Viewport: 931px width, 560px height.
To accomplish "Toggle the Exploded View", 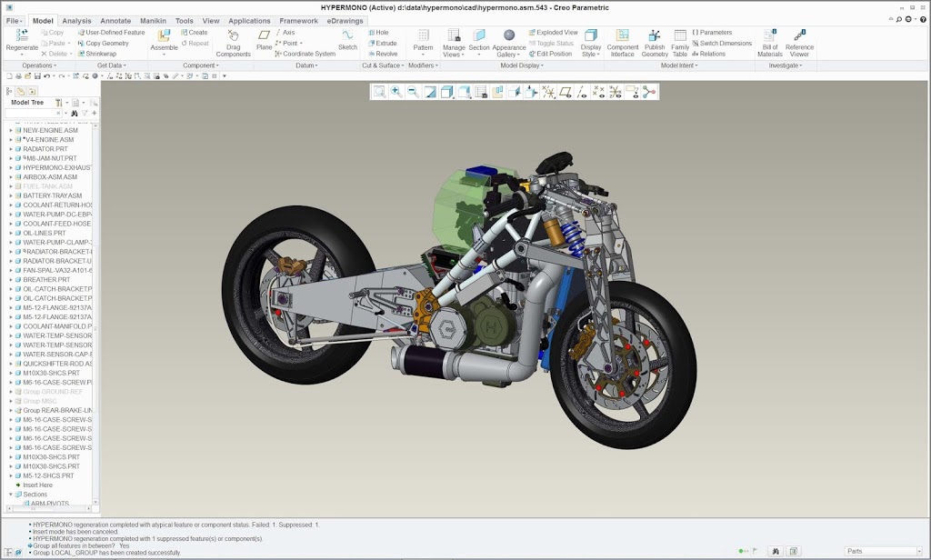I will point(553,33).
